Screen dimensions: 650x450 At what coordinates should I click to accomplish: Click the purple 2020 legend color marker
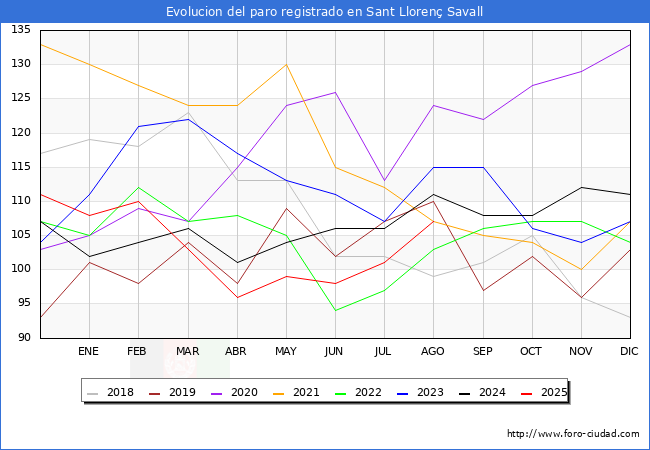[216, 393]
